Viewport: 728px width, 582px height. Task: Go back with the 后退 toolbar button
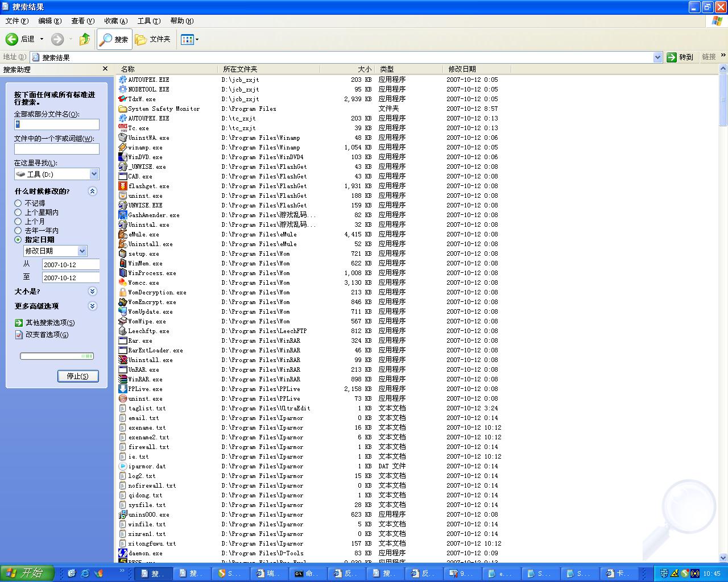[x=20, y=39]
